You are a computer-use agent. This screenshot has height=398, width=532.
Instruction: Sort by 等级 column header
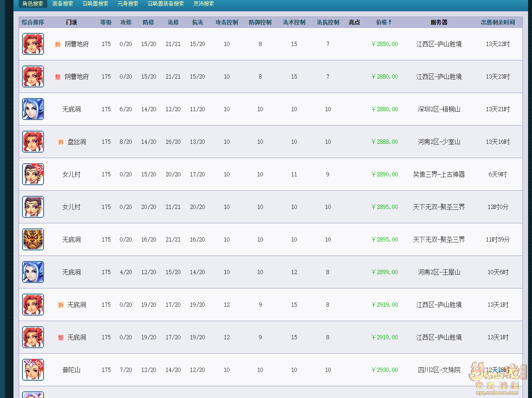[x=106, y=22]
